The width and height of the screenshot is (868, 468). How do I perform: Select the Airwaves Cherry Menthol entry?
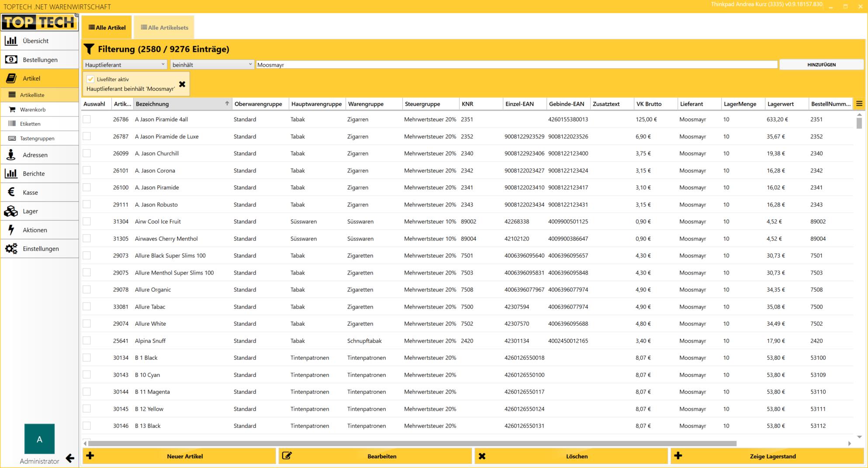coord(467,238)
